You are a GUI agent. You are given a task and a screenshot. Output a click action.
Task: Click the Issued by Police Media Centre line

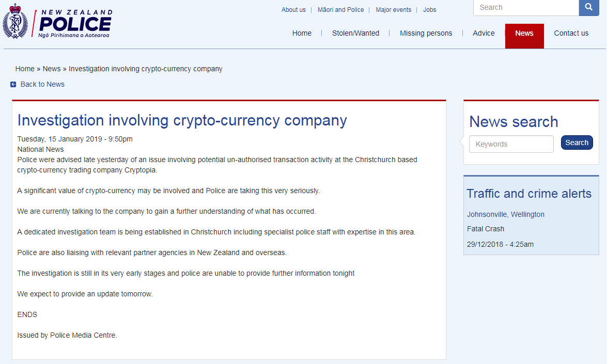(67, 336)
